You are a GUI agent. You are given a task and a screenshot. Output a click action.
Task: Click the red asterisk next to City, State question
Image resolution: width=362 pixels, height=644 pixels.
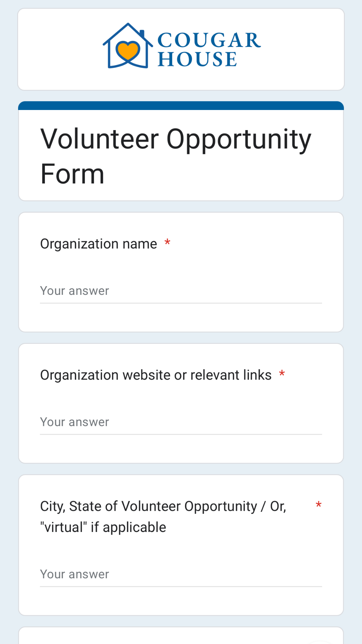(318, 505)
